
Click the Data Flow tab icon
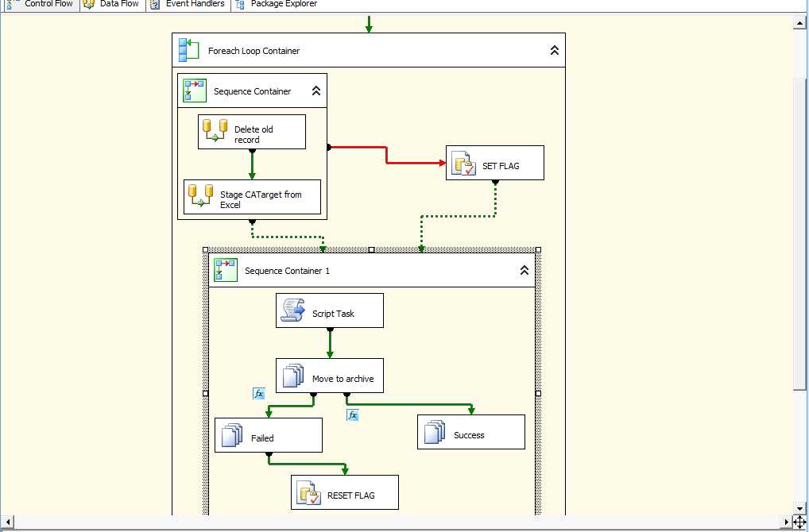pyautogui.click(x=89, y=5)
